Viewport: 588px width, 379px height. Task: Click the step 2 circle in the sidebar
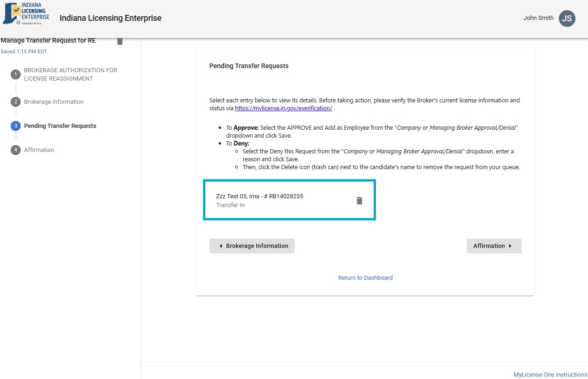(x=16, y=102)
